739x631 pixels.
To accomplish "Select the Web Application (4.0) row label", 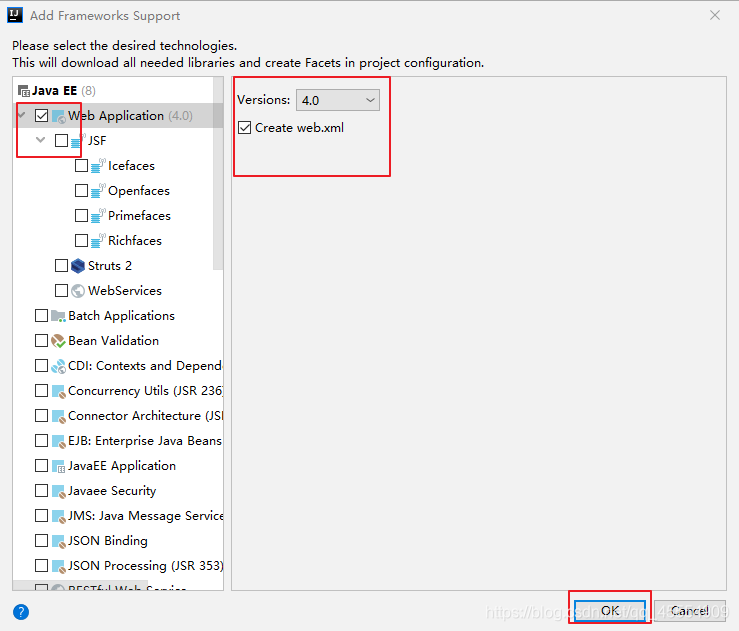I will pos(130,115).
